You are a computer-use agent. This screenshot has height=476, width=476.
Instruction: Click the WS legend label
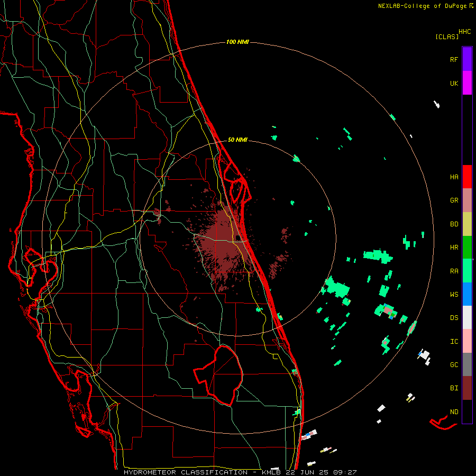(x=454, y=294)
